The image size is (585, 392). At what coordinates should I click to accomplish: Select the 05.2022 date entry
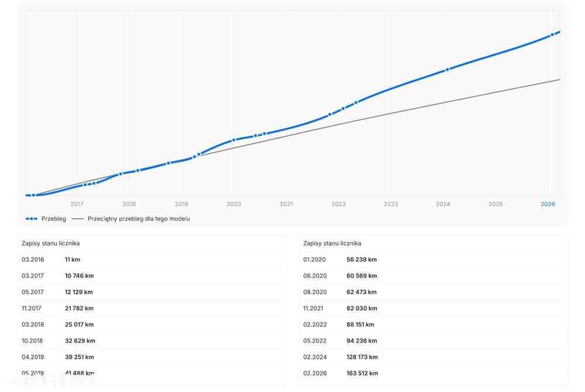[x=315, y=341]
